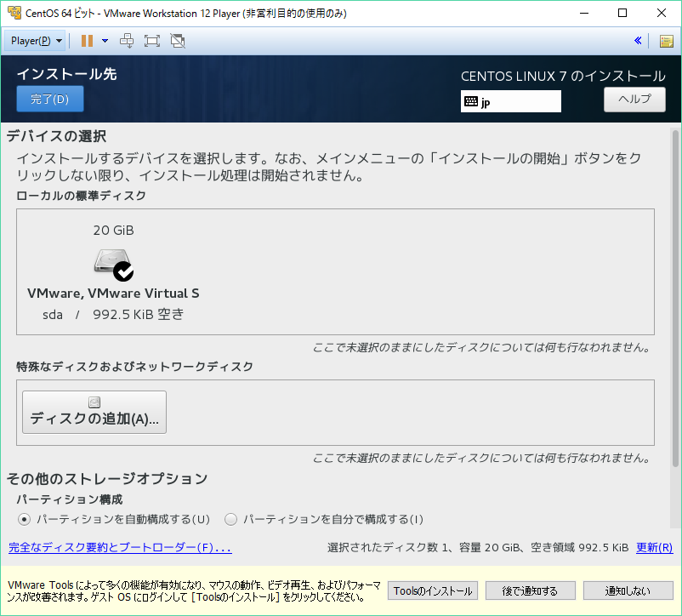Dismiss VMware Tools prompt with 通知しない
The width and height of the screenshot is (682, 616).
click(x=628, y=590)
